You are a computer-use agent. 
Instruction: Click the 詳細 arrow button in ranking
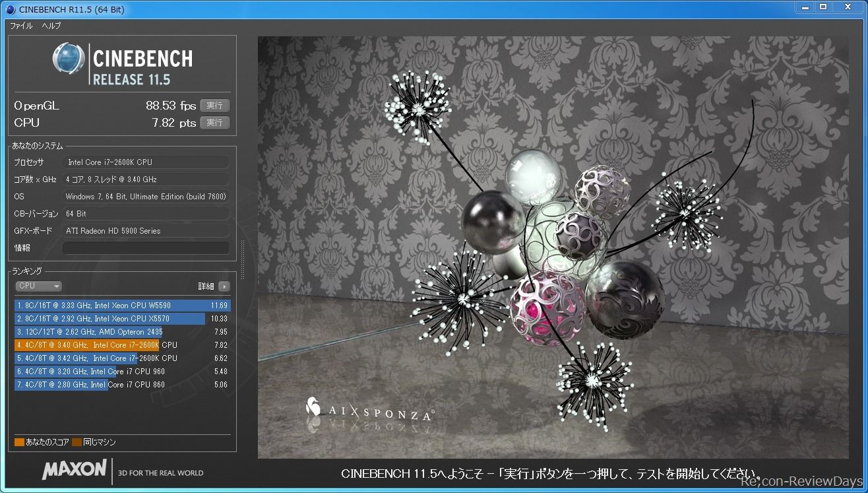pyautogui.click(x=224, y=286)
